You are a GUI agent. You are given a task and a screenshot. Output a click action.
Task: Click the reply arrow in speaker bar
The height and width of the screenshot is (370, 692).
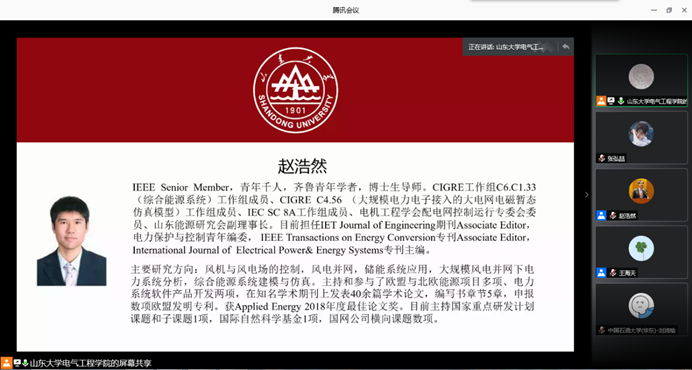566,47
